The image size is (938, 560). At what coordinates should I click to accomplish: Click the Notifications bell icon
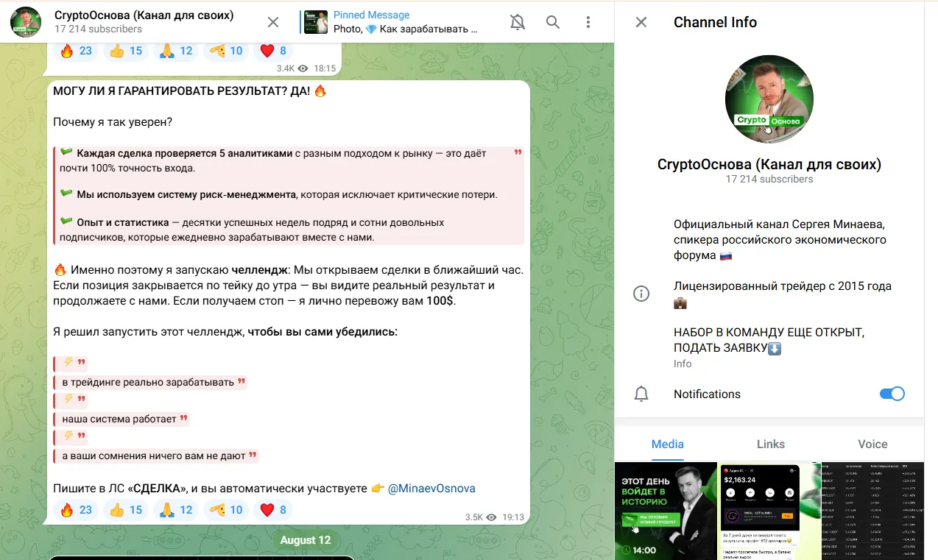tap(641, 394)
